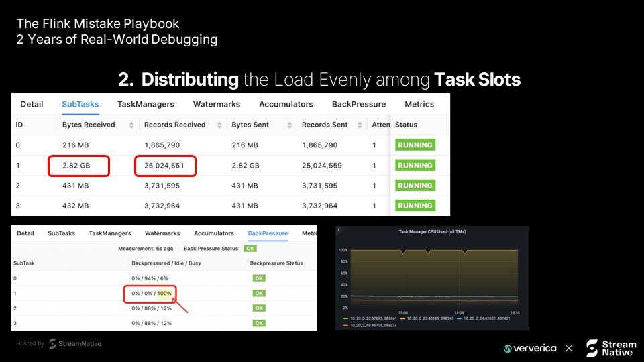This screenshot has width=644, height=362.
Task: Click the ID column header
Action: click(19, 125)
